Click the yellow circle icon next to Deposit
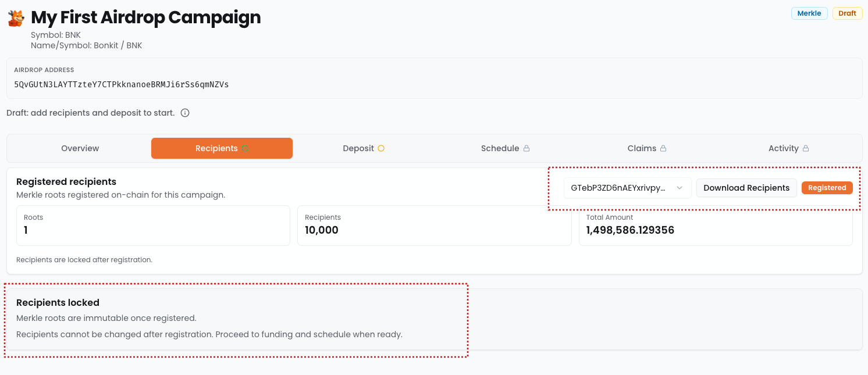 (381, 148)
